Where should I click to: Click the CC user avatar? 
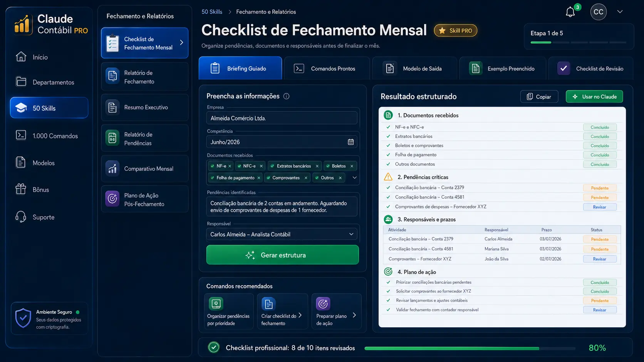click(598, 12)
